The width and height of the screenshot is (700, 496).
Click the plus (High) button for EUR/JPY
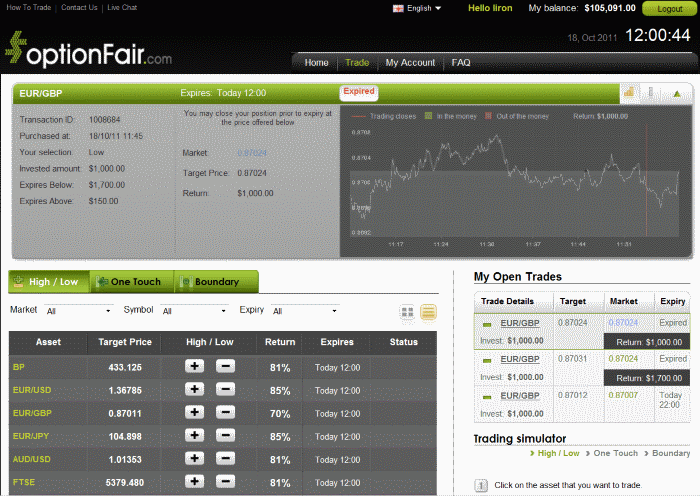194,436
